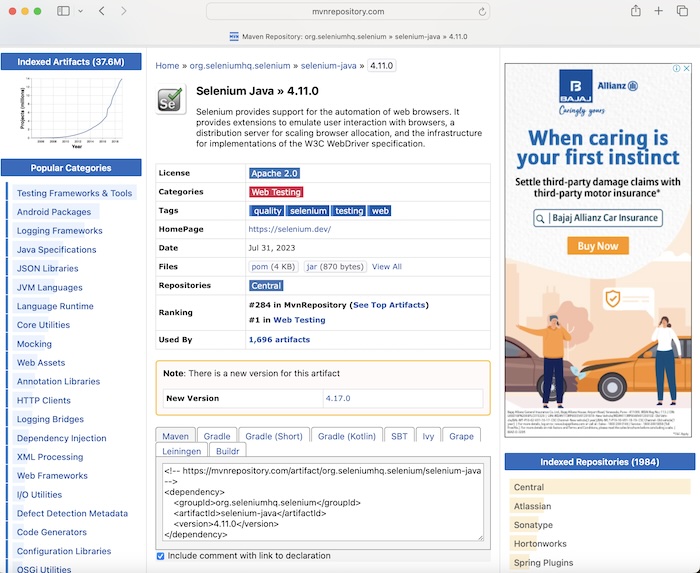Image resolution: width=700 pixels, height=573 pixels.
Task: Go back using the browser back arrow
Action: (x=101, y=11)
